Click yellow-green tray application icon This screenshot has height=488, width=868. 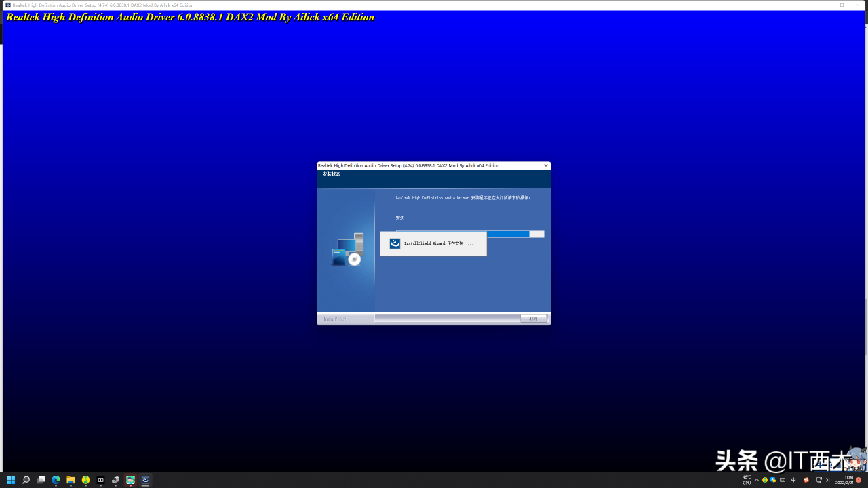click(765, 480)
